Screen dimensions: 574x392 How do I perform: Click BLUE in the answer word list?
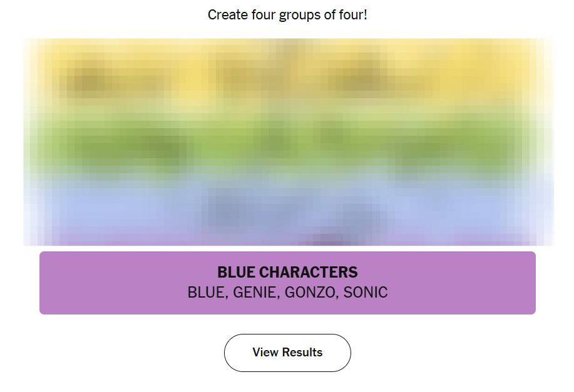pyautogui.click(x=206, y=293)
